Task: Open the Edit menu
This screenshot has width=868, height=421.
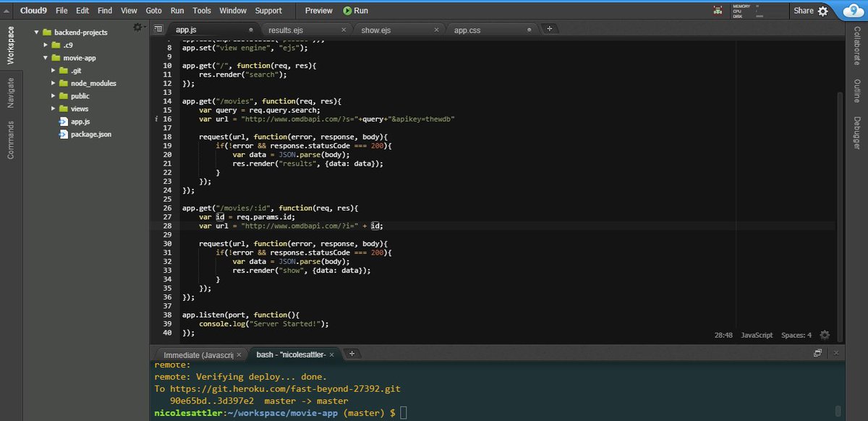Action: [82, 11]
